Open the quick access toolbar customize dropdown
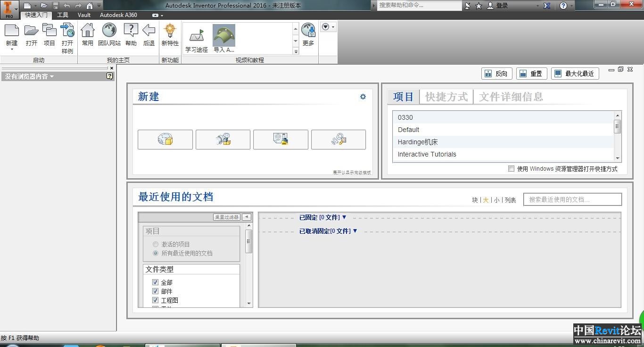 pos(99,6)
